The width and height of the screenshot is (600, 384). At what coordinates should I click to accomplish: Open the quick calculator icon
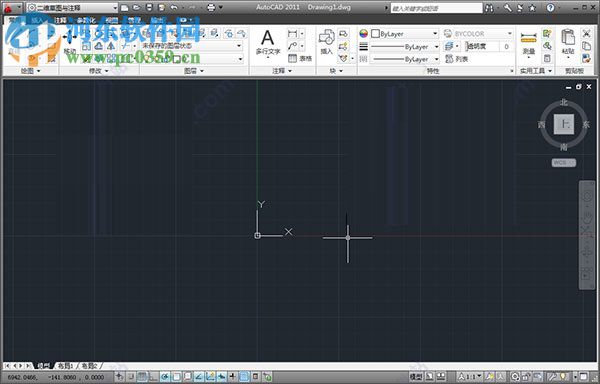(547, 59)
